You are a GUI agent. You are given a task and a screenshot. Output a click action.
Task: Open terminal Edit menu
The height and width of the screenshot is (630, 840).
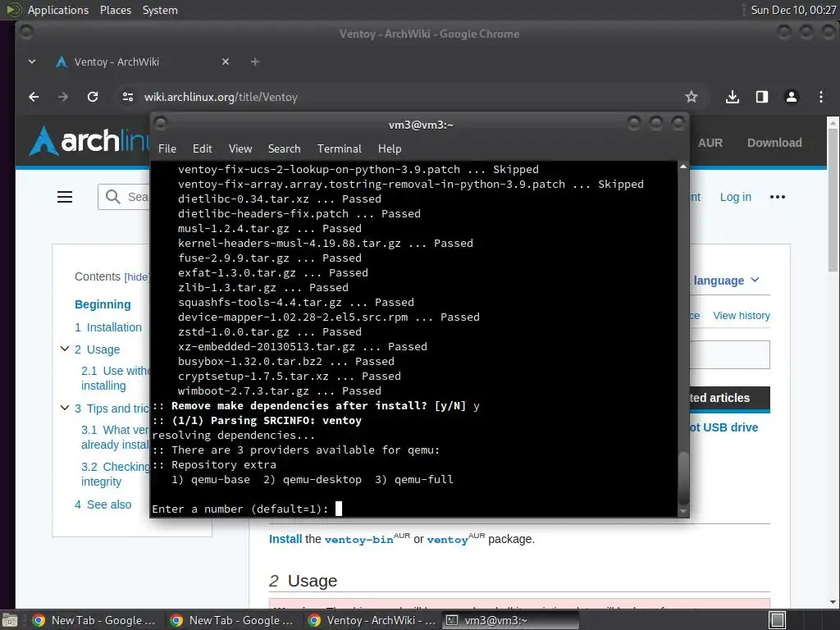pos(203,149)
